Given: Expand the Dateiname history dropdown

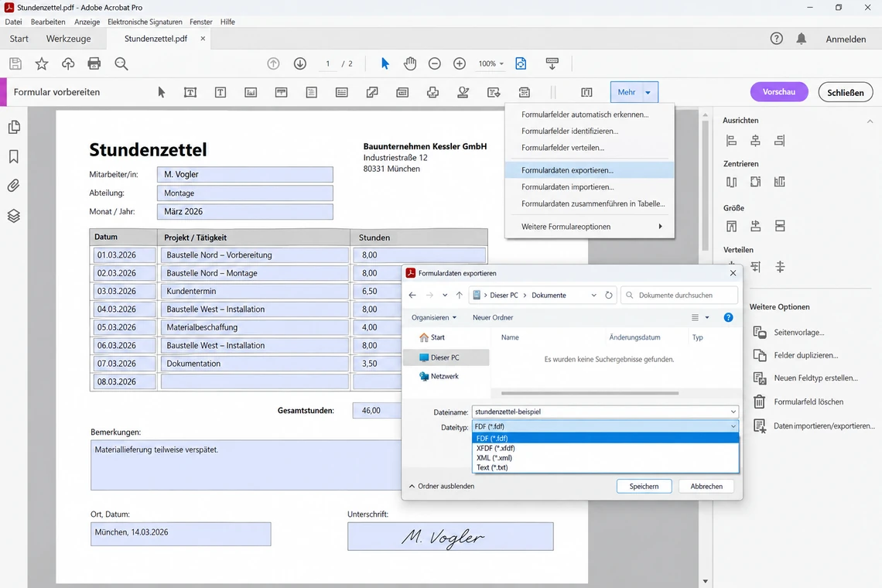Looking at the screenshot, I should click(733, 412).
